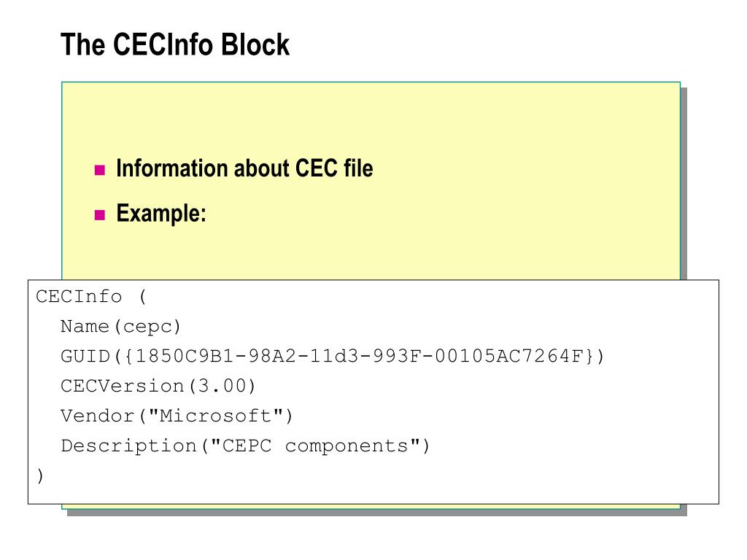This screenshot has width=747, height=560.
Task: Click the 'CECVersion(3.00)' code line
Action: [x=158, y=386]
